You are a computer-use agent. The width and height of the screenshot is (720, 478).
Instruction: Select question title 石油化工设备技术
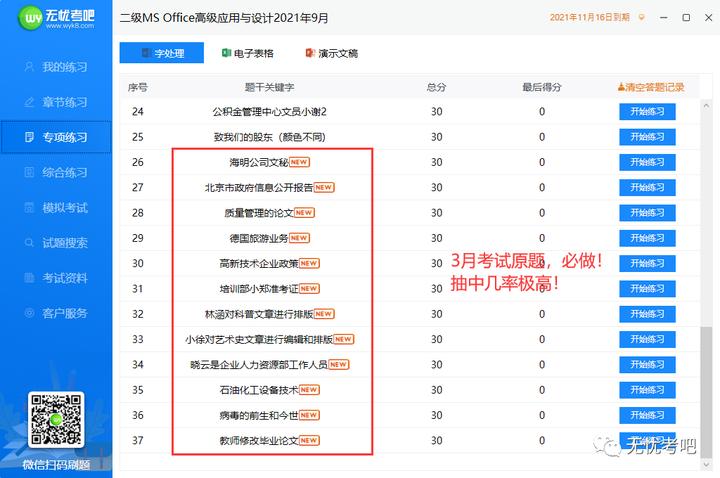coord(259,390)
